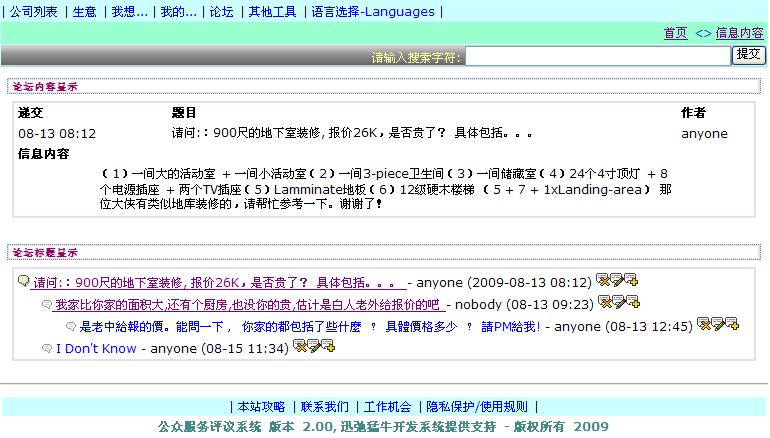Click the author name anyone in post header

click(704, 134)
